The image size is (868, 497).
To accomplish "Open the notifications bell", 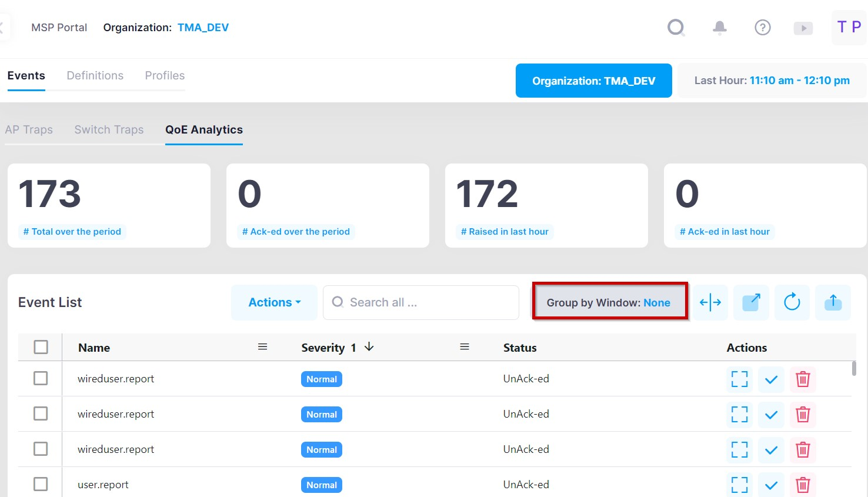I will tap(719, 28).
